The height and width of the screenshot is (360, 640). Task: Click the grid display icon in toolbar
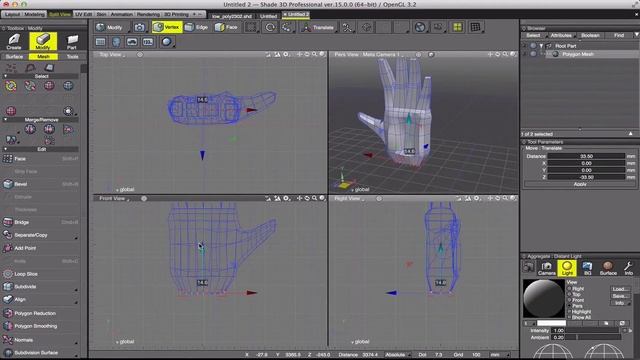point(475,27)
